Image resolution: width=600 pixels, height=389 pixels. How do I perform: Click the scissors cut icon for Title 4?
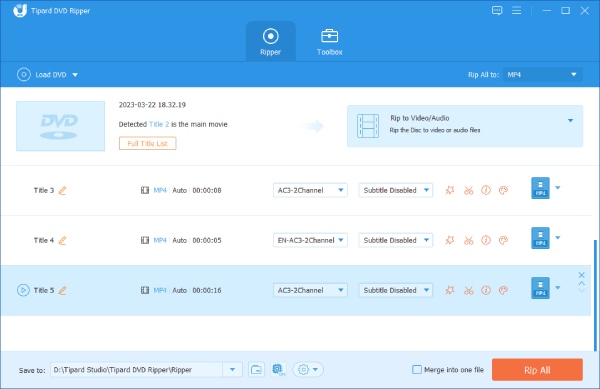click(468, 240)
